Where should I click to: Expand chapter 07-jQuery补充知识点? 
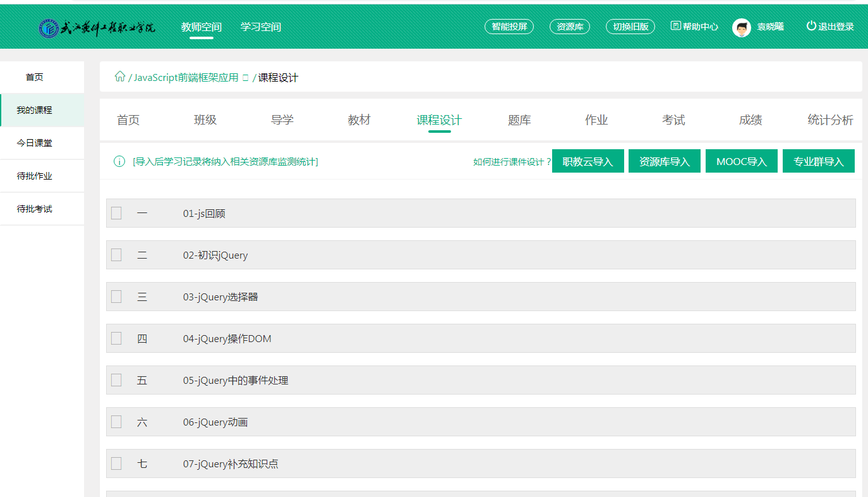click(x=231, y=464)
